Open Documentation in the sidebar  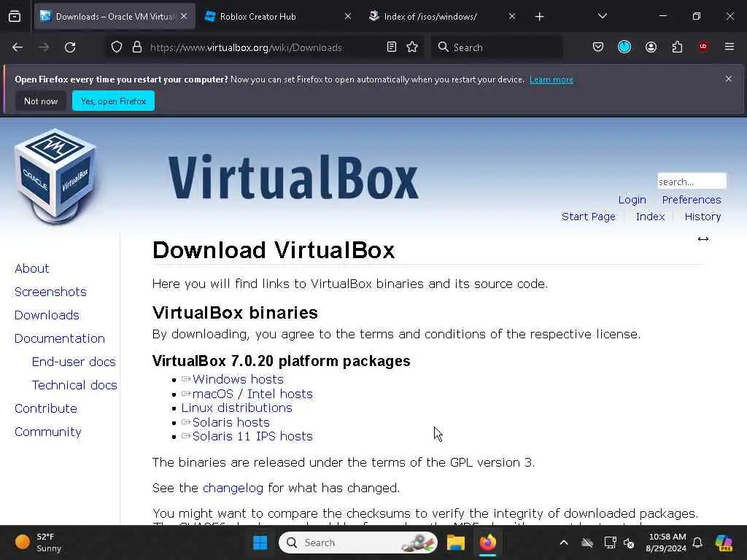pos(60,338)
